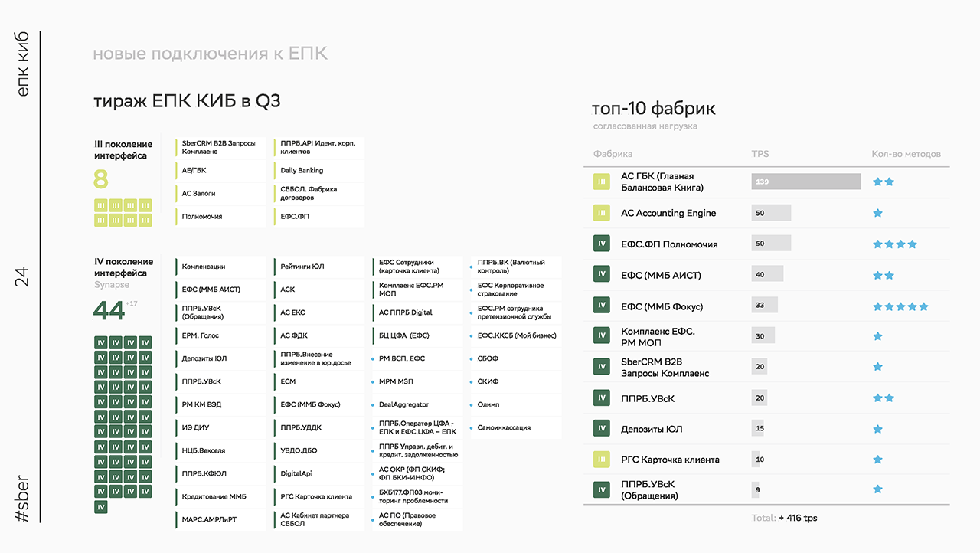Click the IV badge in the 15 TPS Депозиты ЮЛ row
Image resolution: width=980 pixels, height=553 pixels.
pyautogui.click(x=602, y=429)
